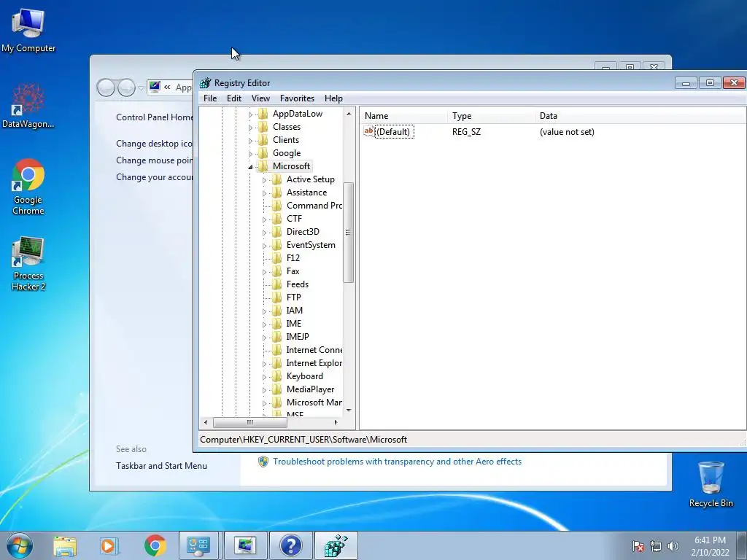The image size is (747, 560).
Task: Expand the Active Setup key
Action: pyautogui.click(x=264, y=180)
